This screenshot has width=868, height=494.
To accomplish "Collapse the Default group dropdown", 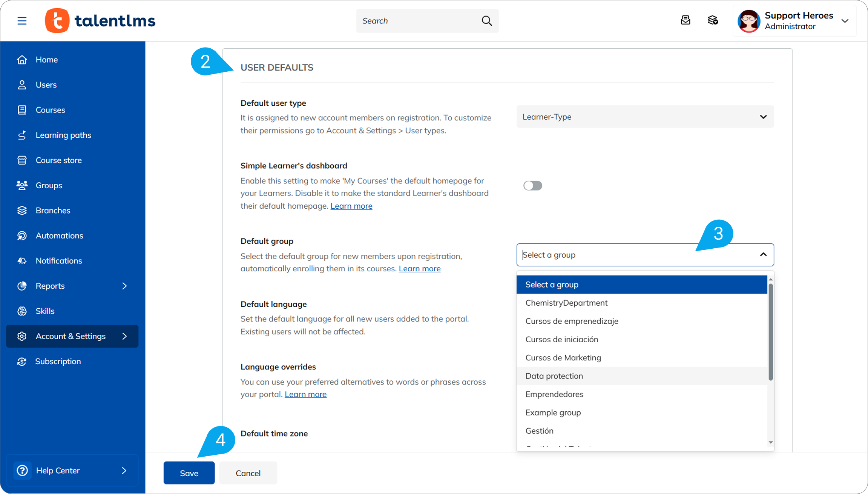I will tap(763, 255).
